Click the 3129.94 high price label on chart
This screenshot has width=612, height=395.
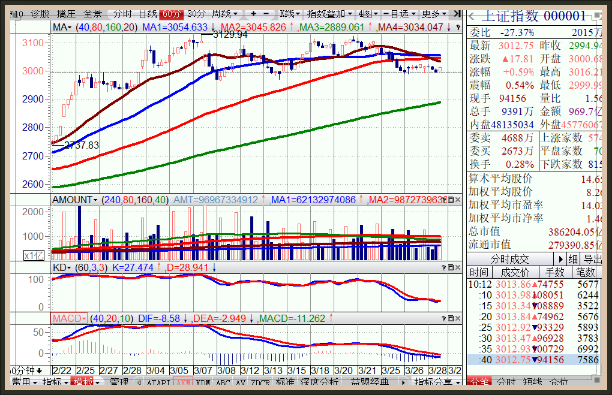230,35
